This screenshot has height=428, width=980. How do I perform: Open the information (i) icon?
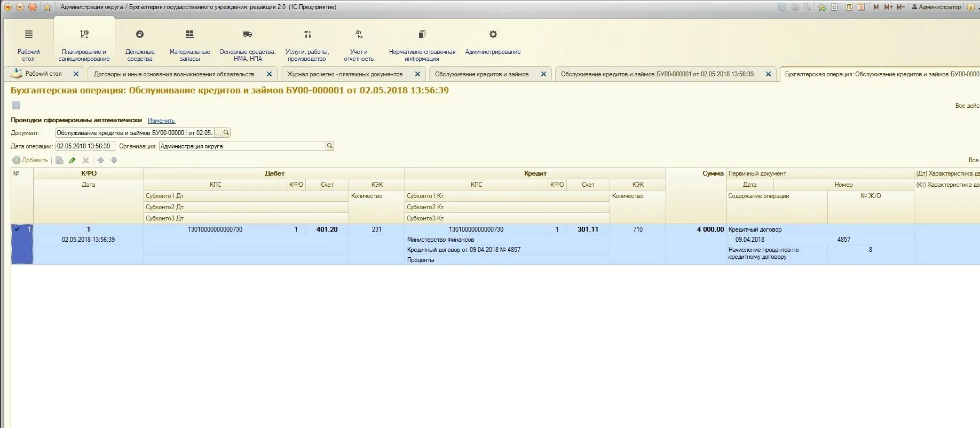[971, 7]
